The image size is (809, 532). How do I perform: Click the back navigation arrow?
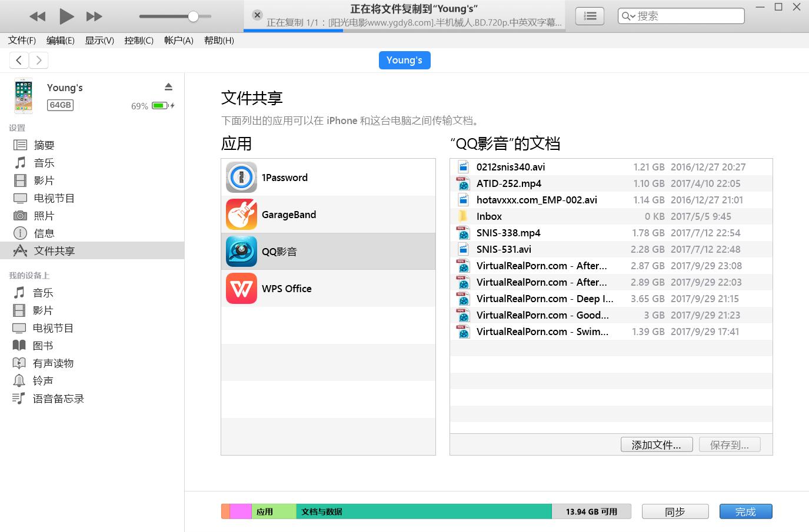coord(19,60)
